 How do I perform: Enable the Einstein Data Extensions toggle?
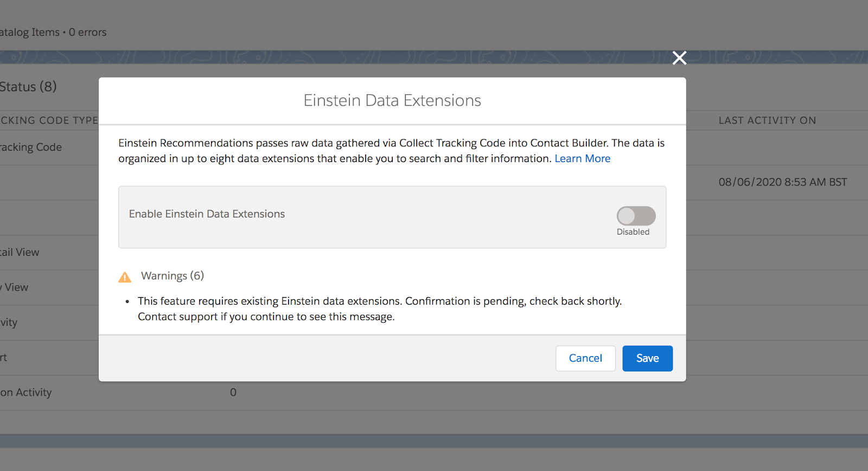click(636, 216)
